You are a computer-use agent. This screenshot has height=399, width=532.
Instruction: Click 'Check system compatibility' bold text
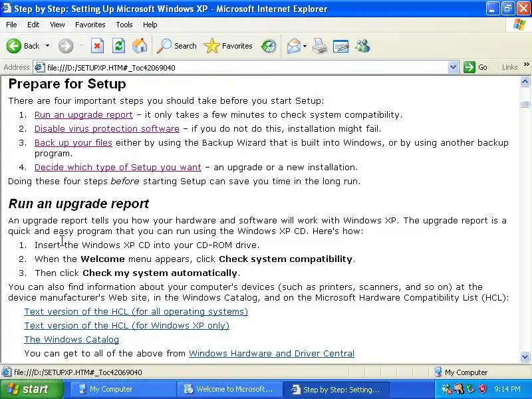(285, 259)
